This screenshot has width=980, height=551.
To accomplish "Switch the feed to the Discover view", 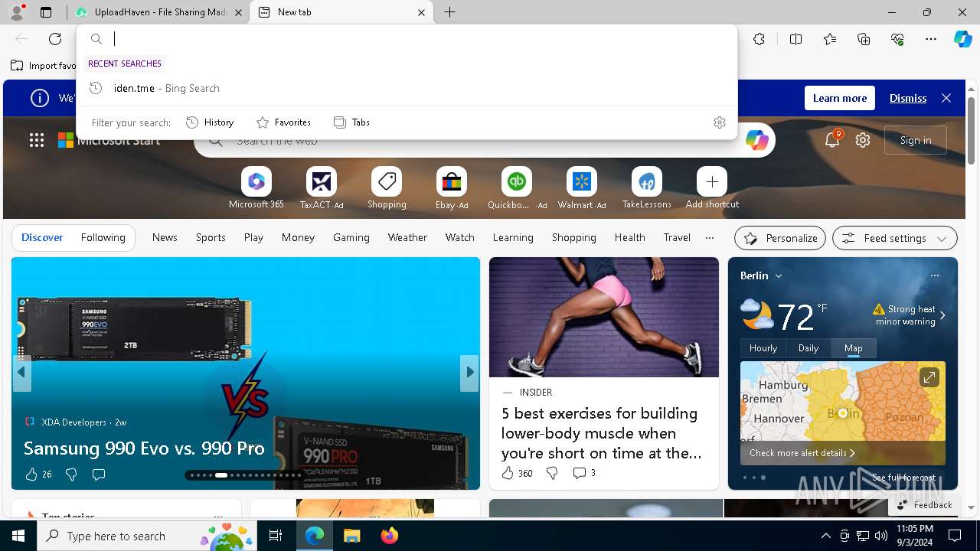I will coord(42,238).
